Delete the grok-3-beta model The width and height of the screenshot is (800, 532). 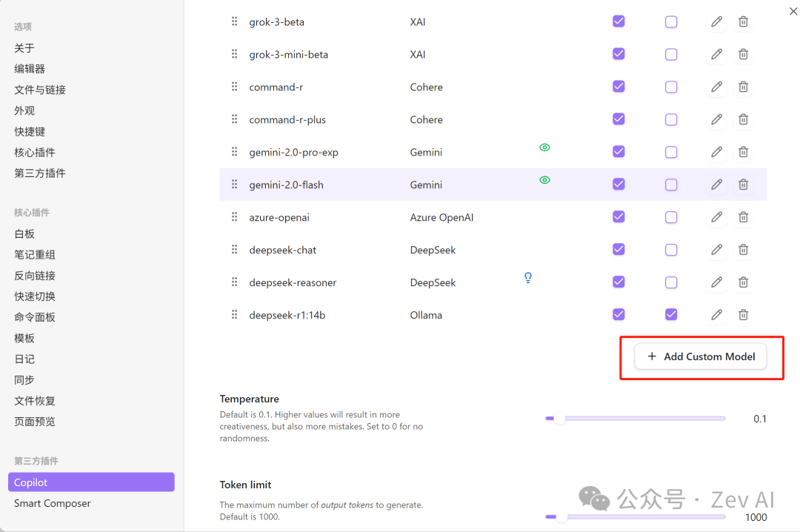point(744,21)
